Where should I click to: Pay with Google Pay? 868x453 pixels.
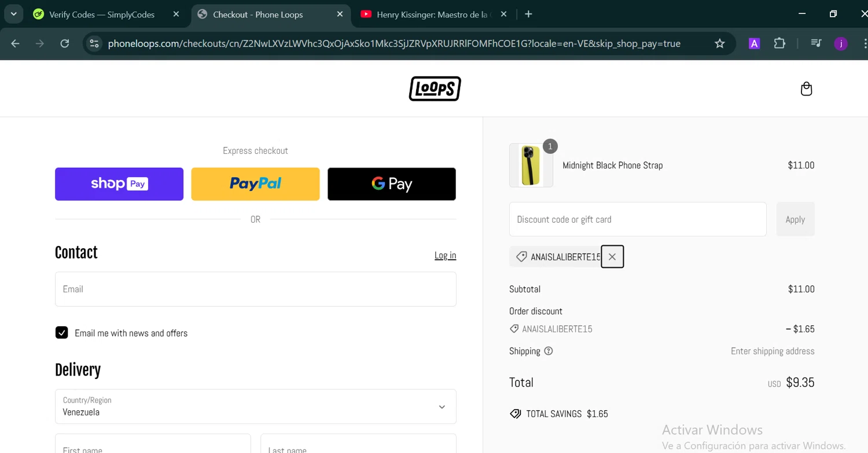tap(392, 184)
